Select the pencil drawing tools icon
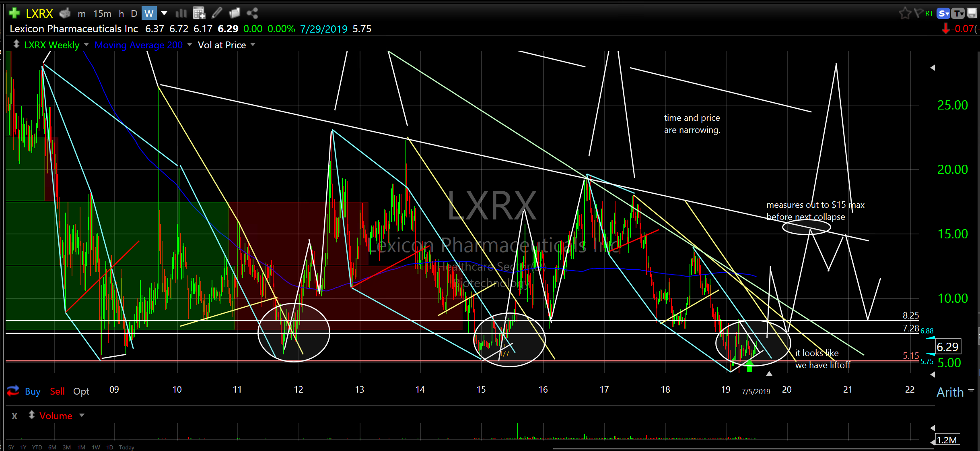Screen dimensions: 980x451 click(216, 13)
